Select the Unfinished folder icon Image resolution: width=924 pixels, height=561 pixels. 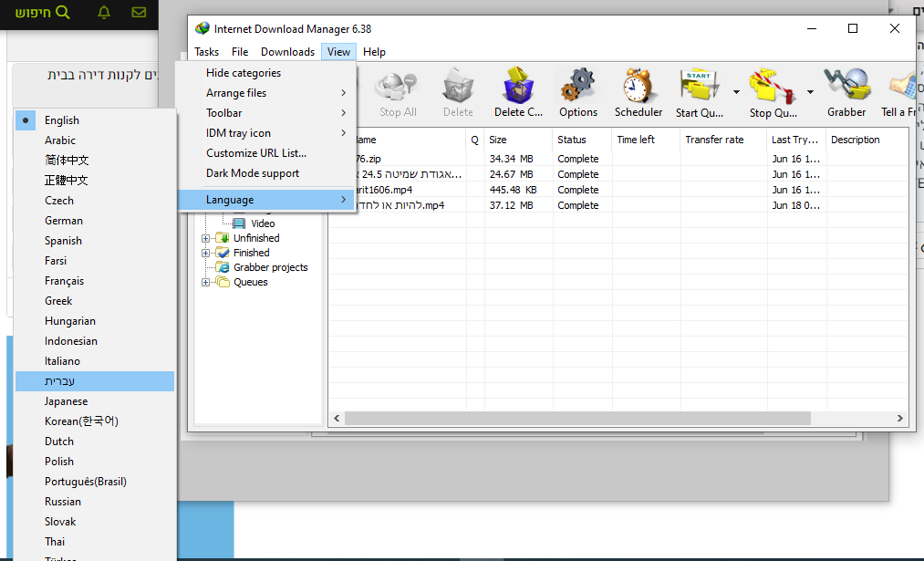(223, 237)
